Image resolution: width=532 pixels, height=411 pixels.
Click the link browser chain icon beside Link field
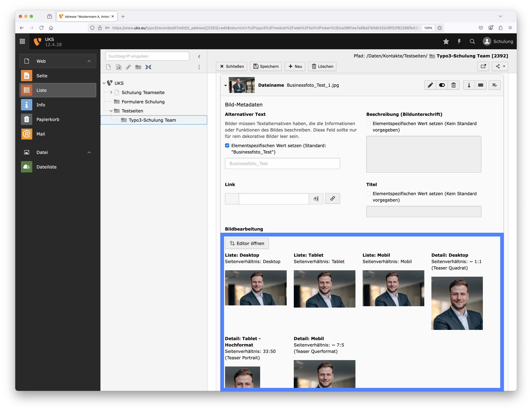332,198
